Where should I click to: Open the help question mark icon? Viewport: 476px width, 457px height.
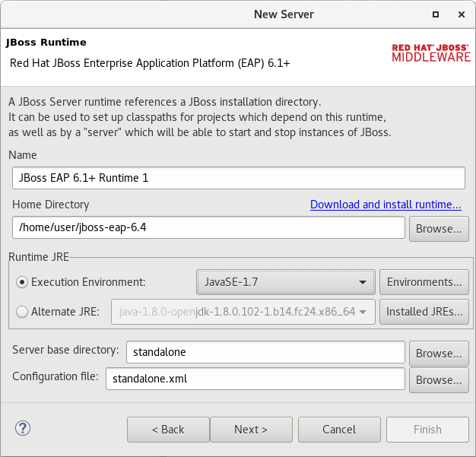(23, 428)
